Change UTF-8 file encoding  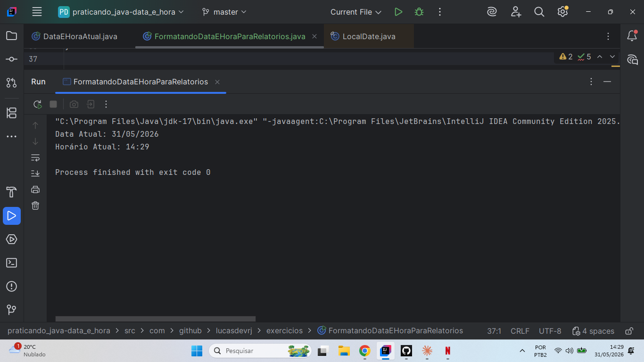click(550, 331)
